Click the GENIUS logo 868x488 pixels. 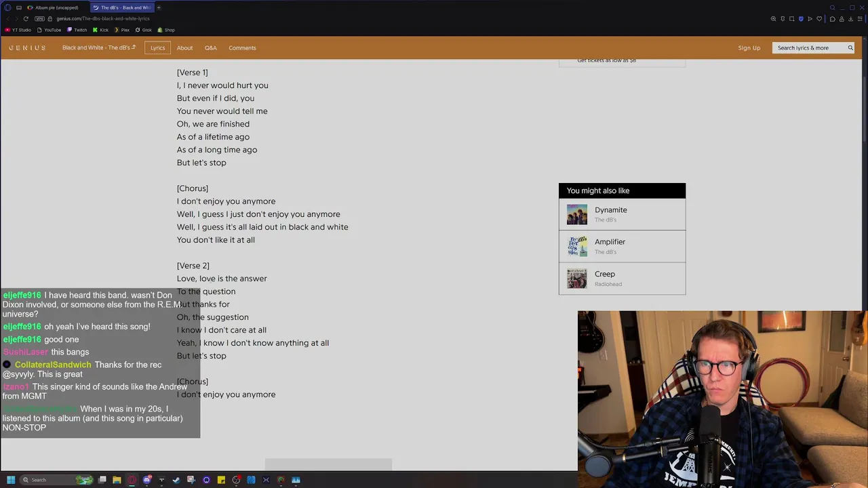coord(27,47)
